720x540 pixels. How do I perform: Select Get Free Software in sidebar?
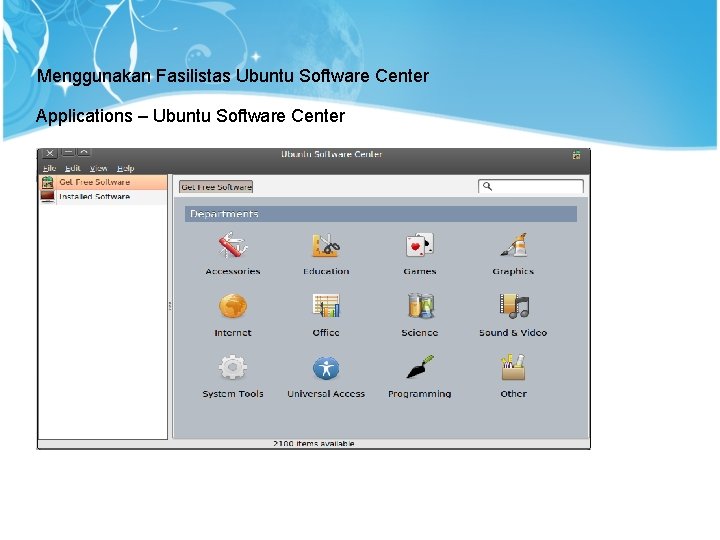[x=103, y=182]
